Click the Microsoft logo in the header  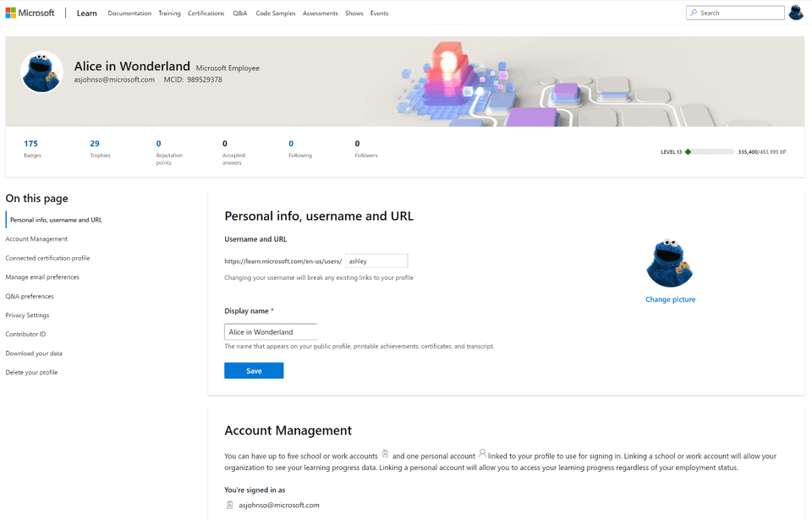pyautogui.click(x=30, y=13)
